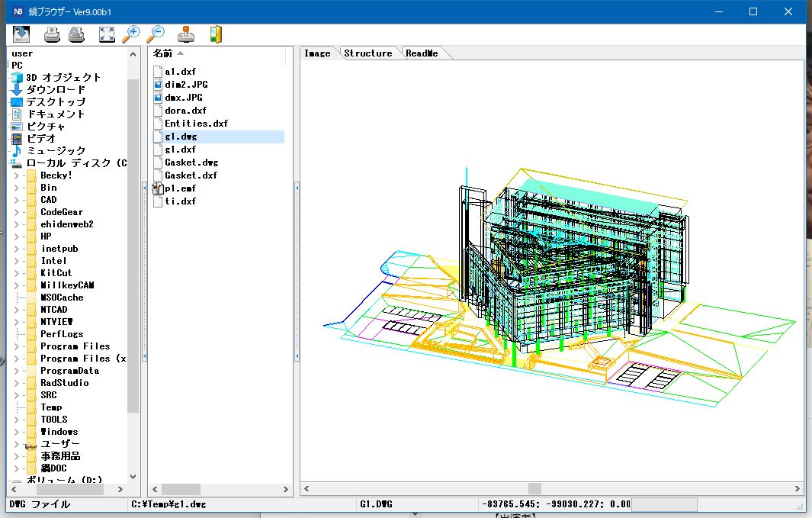Click the file list's horizontal scroll thumb
The width and height of the screenshot is (812, 518).
(x=181, y=489)
